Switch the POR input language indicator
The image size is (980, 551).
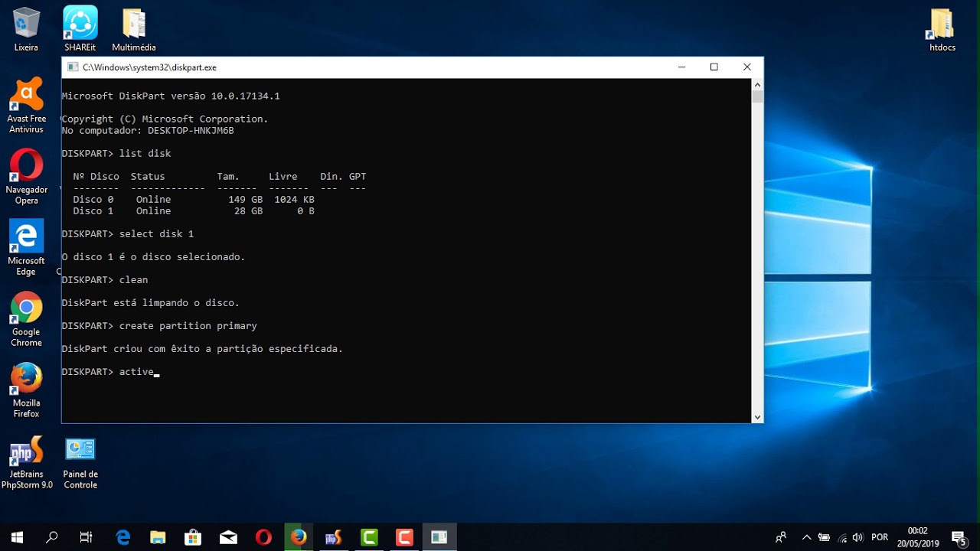(880, 537)
